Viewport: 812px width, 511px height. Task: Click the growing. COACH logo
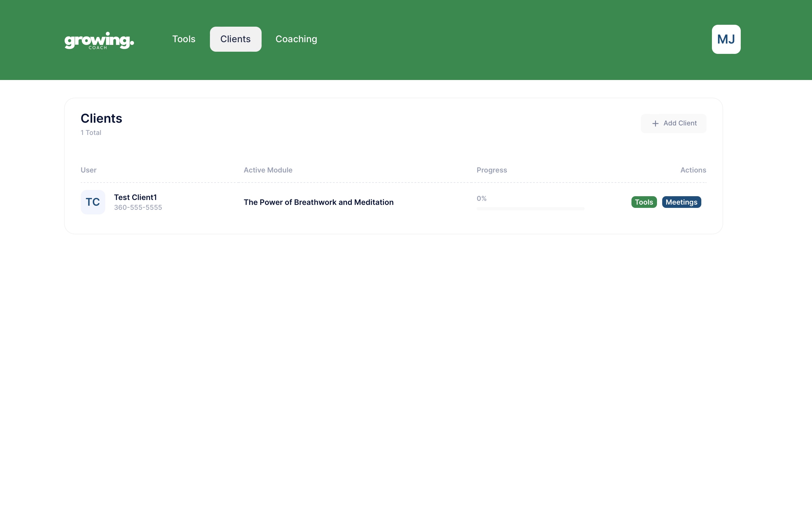[x=99, y=41]
